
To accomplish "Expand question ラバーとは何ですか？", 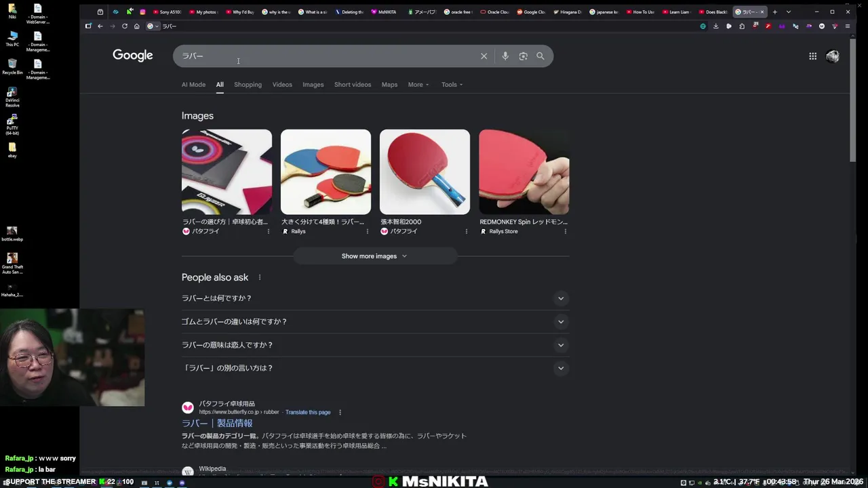I will point(374,298).
